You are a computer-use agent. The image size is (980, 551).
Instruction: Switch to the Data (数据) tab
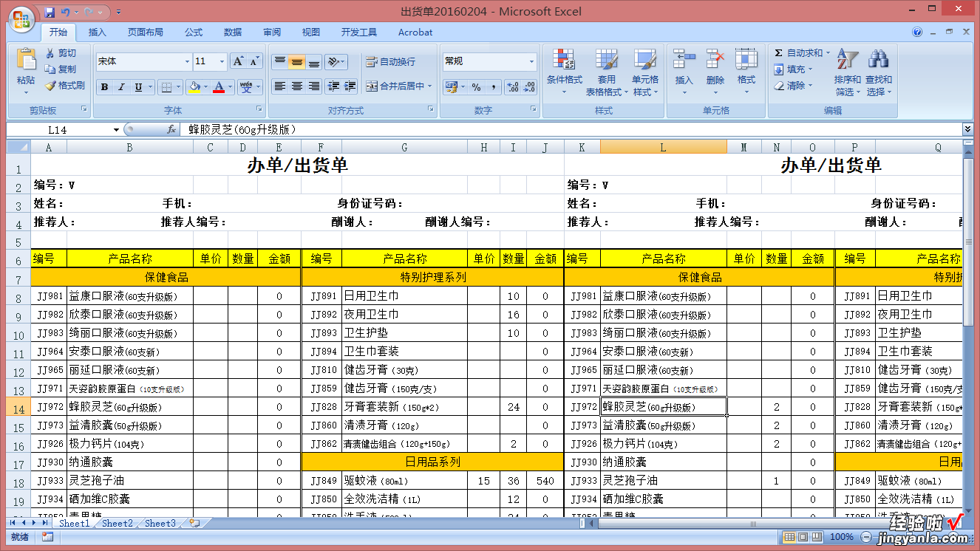[x=233, y=32]
